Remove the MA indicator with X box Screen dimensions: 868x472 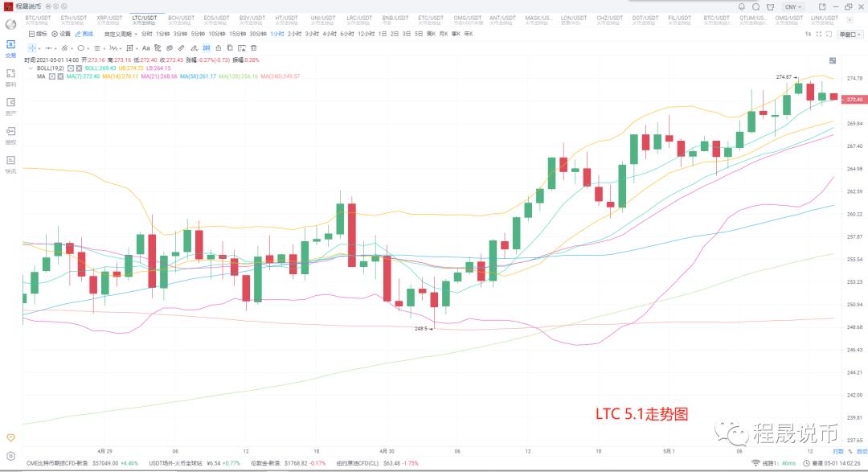[60, 76]
